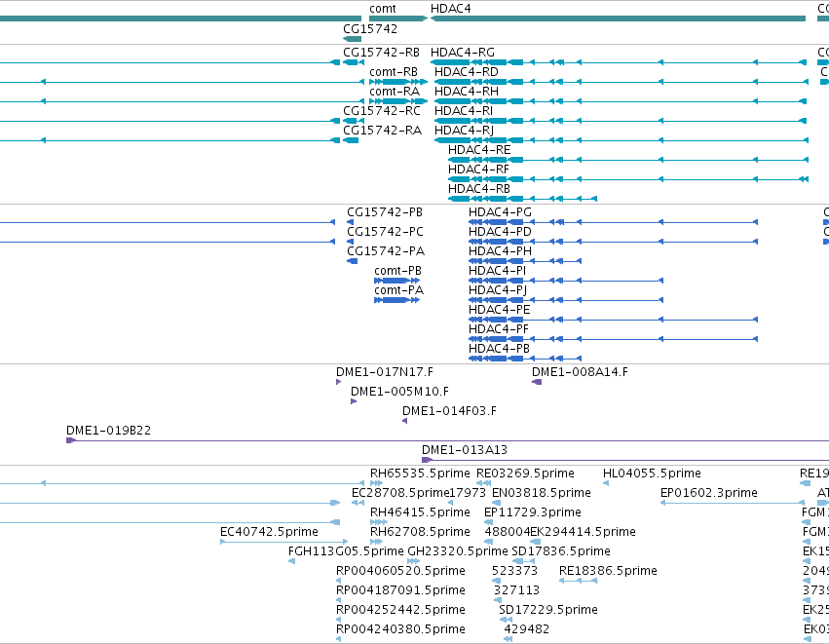Select the RH62708.5prime EST label
The height and width of the screenshot is (644, 829).
click(x=420, y=533)
